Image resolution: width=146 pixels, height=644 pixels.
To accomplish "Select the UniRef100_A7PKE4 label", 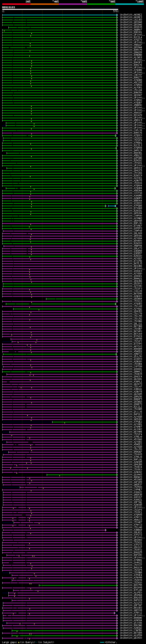I will pyautogui.click(x=131, y=575).
